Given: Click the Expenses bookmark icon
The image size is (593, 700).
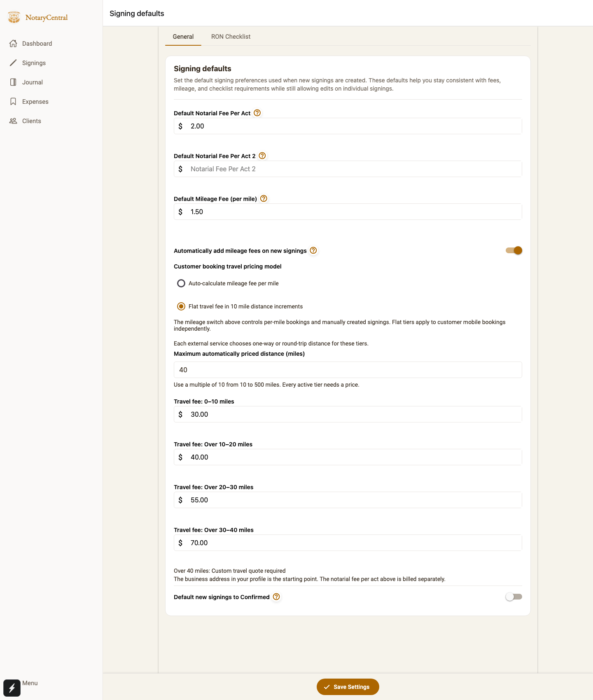Looking at the screenshot, I should [x=13, y=101].
